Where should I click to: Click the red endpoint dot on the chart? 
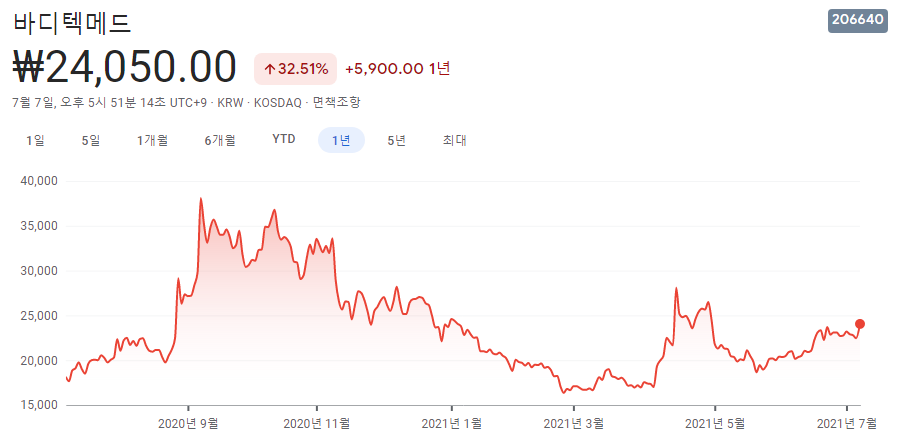click(859, 324)
